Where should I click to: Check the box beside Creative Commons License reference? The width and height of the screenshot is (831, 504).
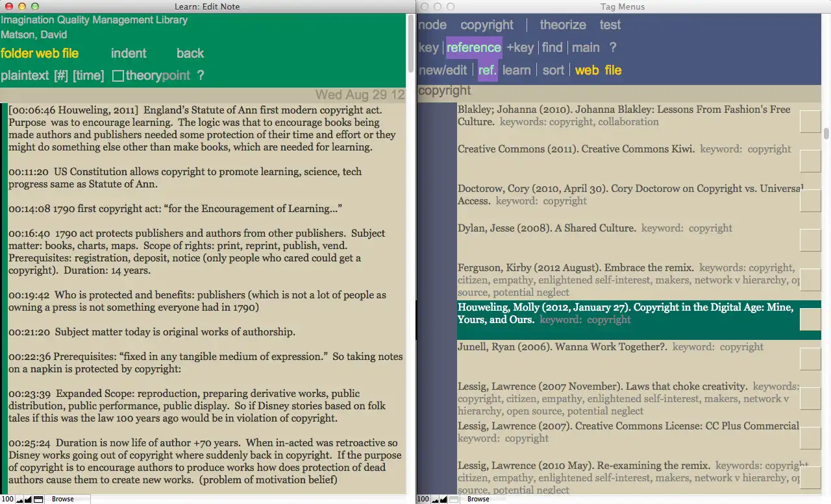tap(810, 438)
